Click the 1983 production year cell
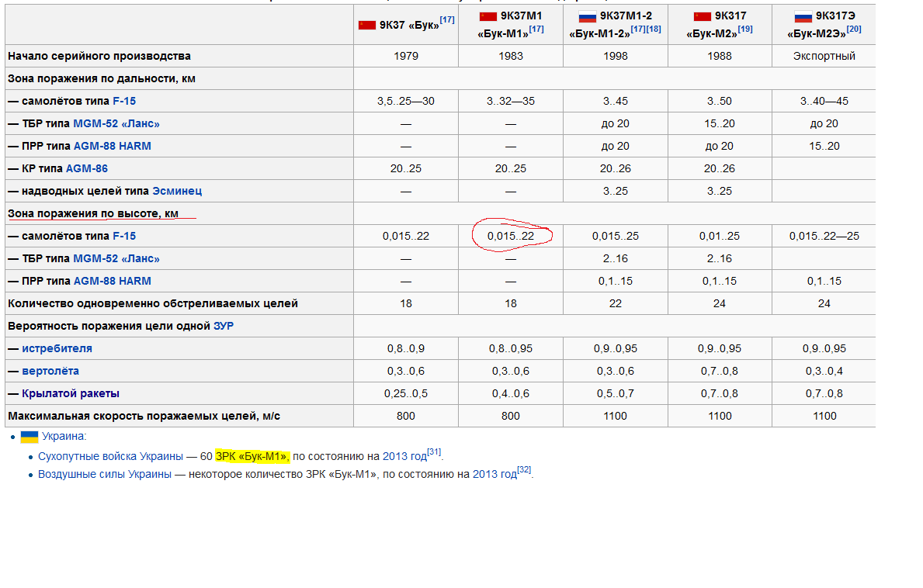 pos(510,56)
